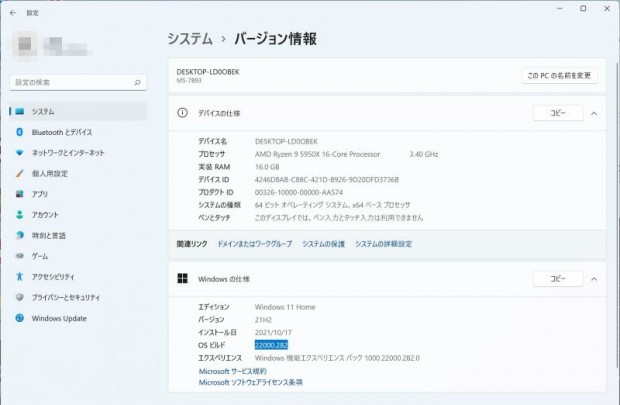This screenshot has width=620, height=405.
Task: Click the デバイスの仕様 info icon
Action: pos(182,113)
